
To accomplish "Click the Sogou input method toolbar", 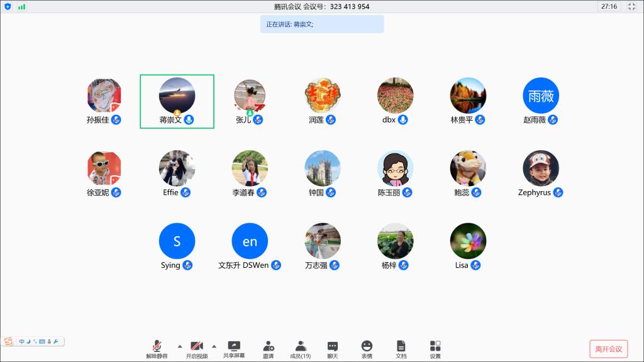I will (x=33, y=341).
